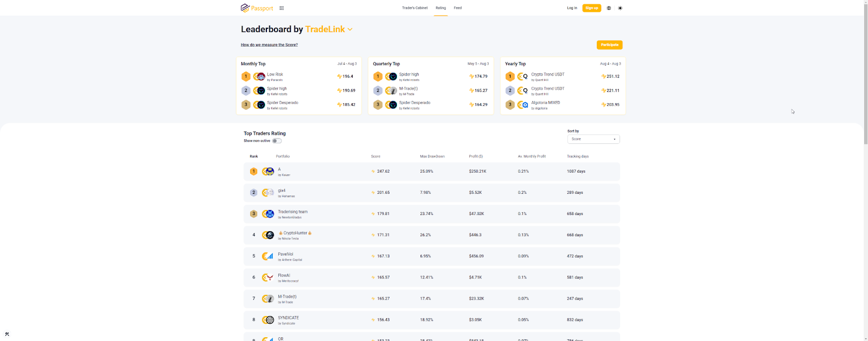868x341 pixels.
Task: Click avatar of FlowAI portfolio
Action: click(x=270, y=277)
